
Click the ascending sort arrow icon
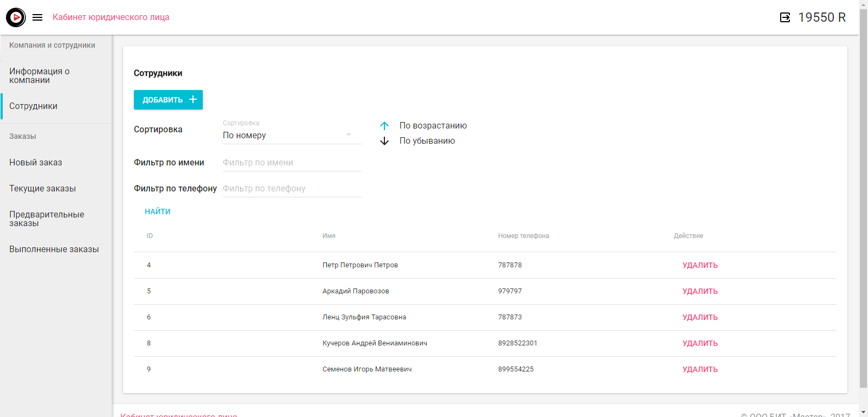(x=384, y=126)
